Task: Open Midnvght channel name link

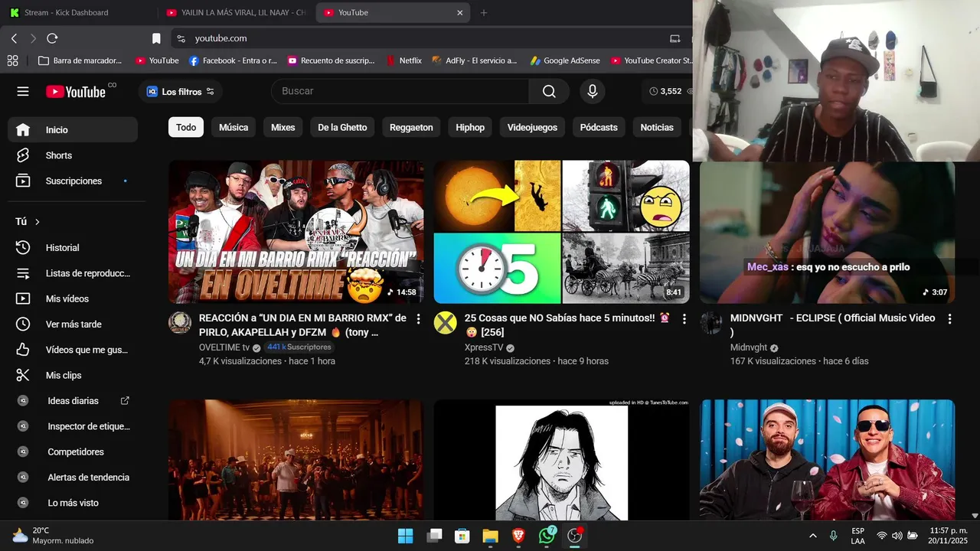Action: (x=749, y=347)
